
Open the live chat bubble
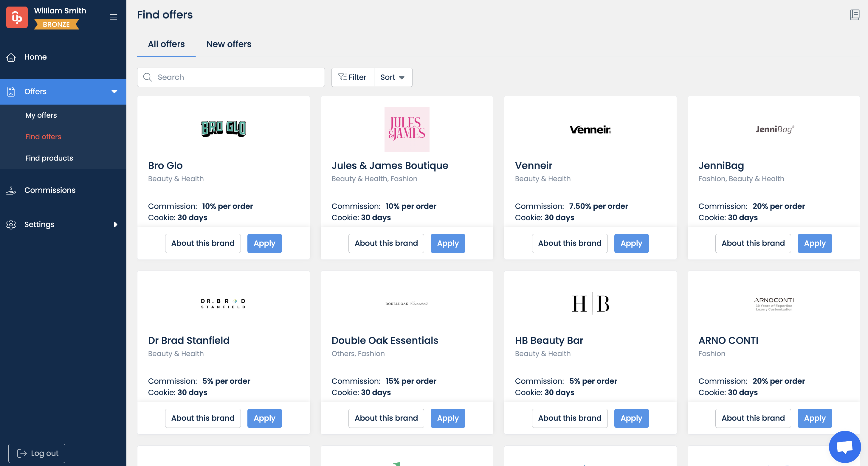[x=844, y=447]
